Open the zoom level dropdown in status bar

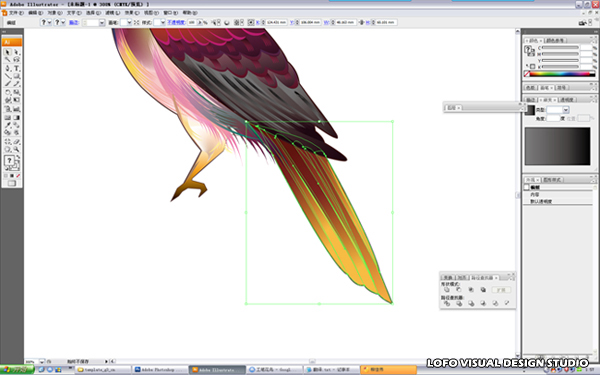pos(41,361)
